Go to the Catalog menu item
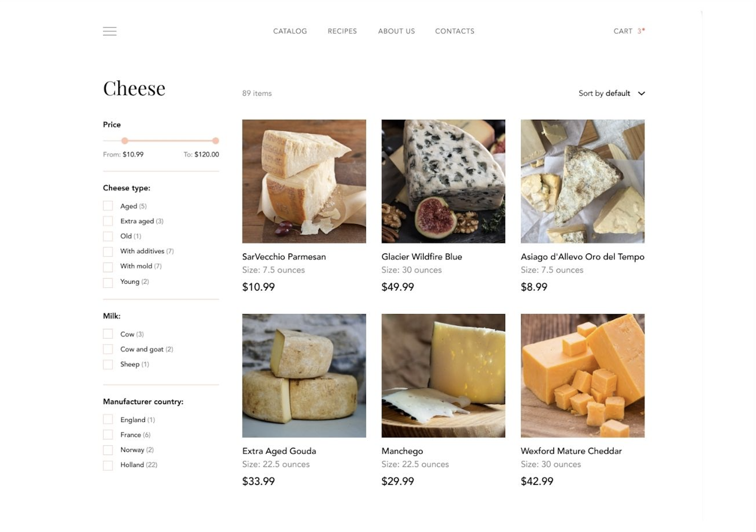This screenshot has height=532, width=756. point(290,31)
